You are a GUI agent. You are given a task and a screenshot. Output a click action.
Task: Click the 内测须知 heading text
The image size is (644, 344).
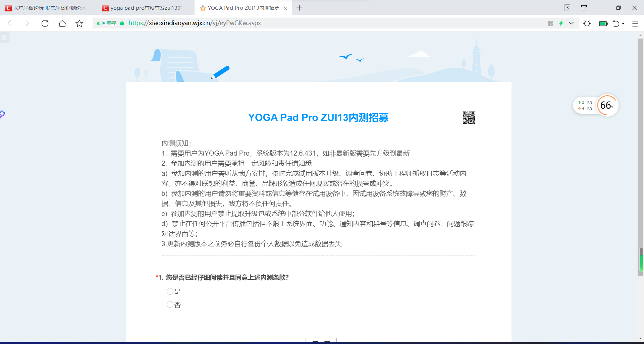(x=176, y=143)
